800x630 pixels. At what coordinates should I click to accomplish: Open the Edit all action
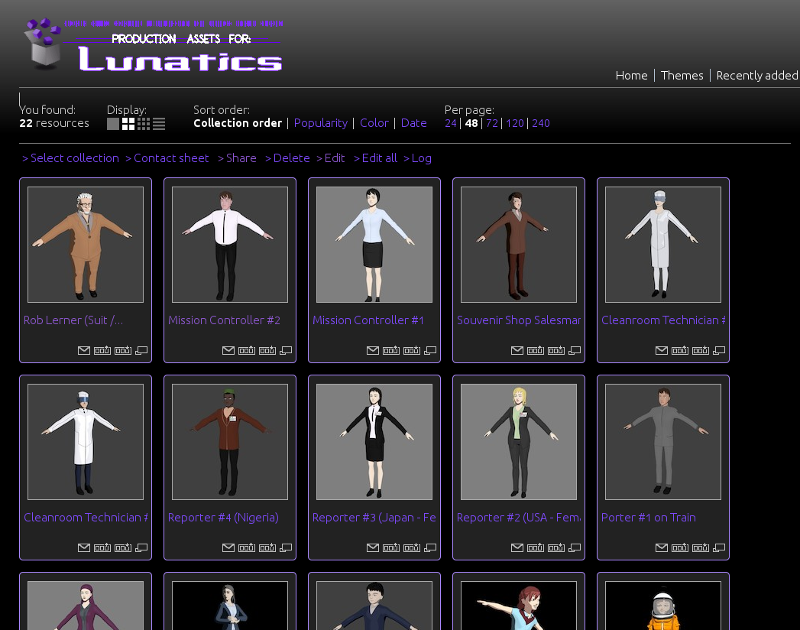pyautogui.click(x=379, y=158)
